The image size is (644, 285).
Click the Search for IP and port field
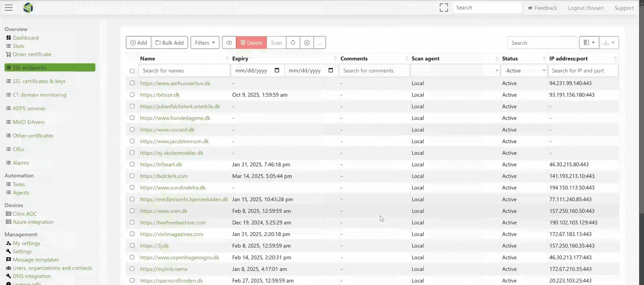[583, 70]
